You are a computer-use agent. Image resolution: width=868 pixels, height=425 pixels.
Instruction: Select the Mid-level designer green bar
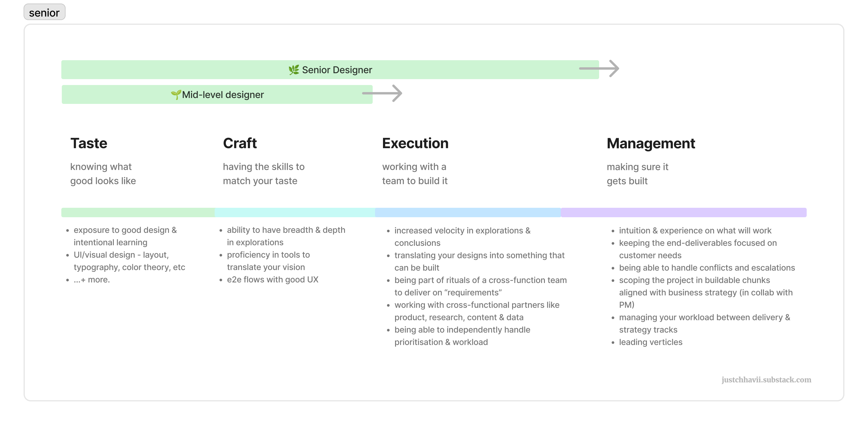[x=217, y=94]
